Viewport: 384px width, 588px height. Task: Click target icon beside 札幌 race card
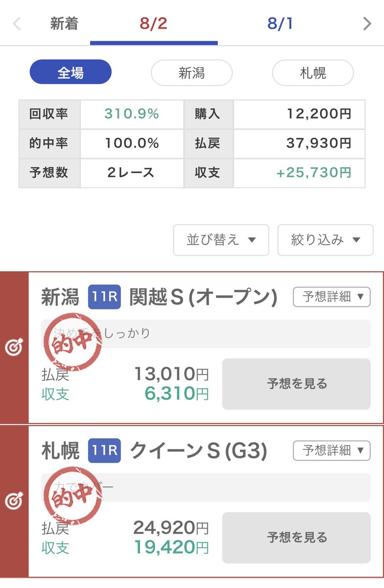(x=14, y=501)
